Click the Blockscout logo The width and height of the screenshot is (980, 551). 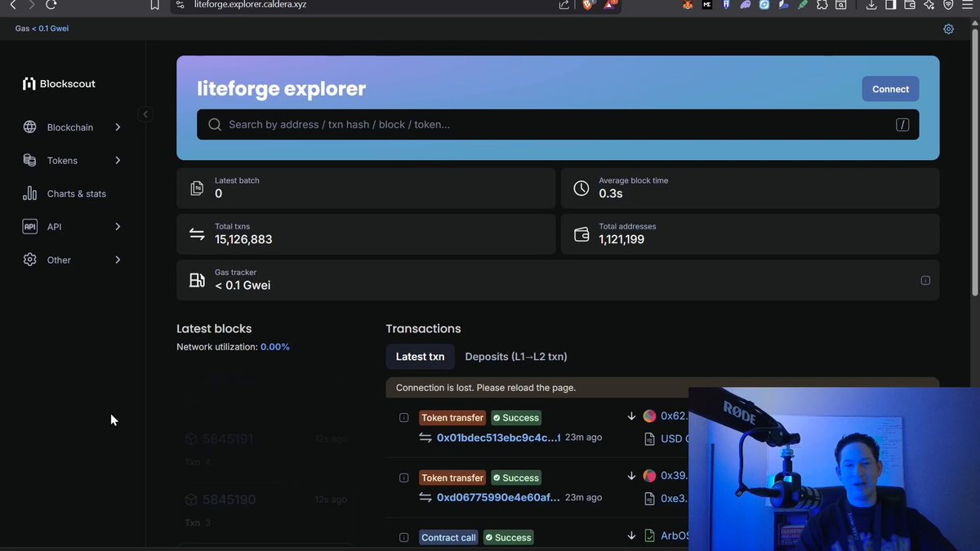[x=59, y=83]
